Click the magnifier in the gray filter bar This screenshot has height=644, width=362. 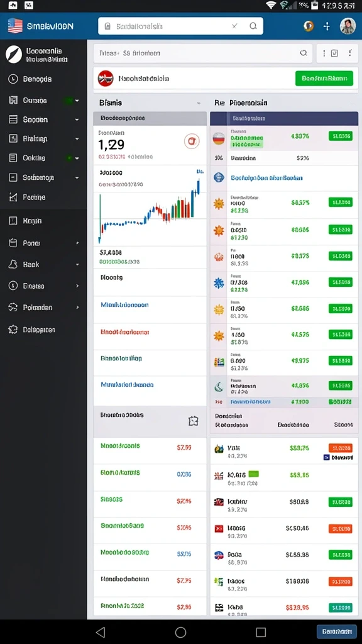pos(304,53)
